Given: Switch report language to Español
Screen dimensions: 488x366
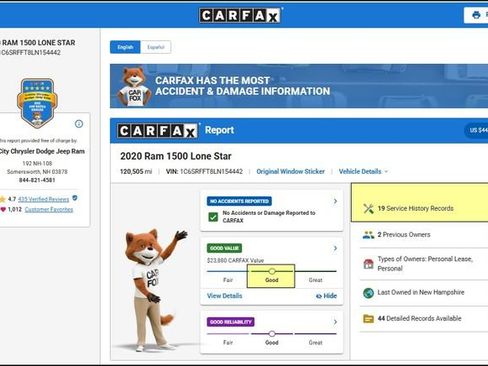Looking at the screenshot, I should (156, 47).
